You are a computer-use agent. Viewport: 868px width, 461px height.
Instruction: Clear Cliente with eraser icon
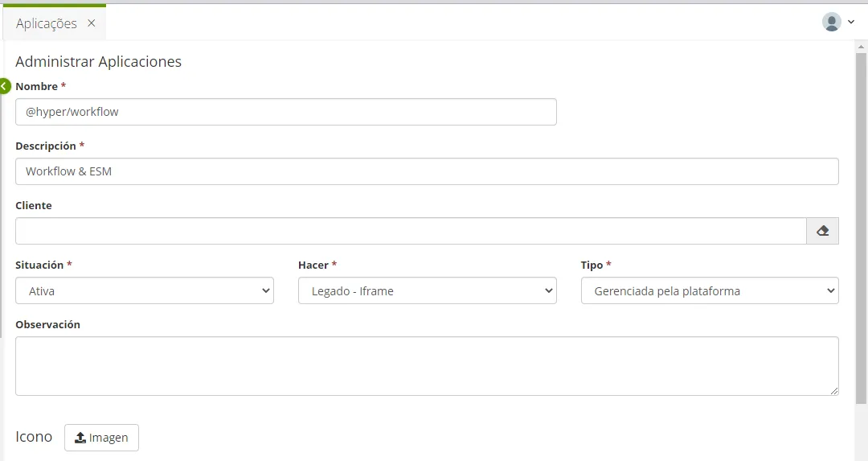point(823,230)
